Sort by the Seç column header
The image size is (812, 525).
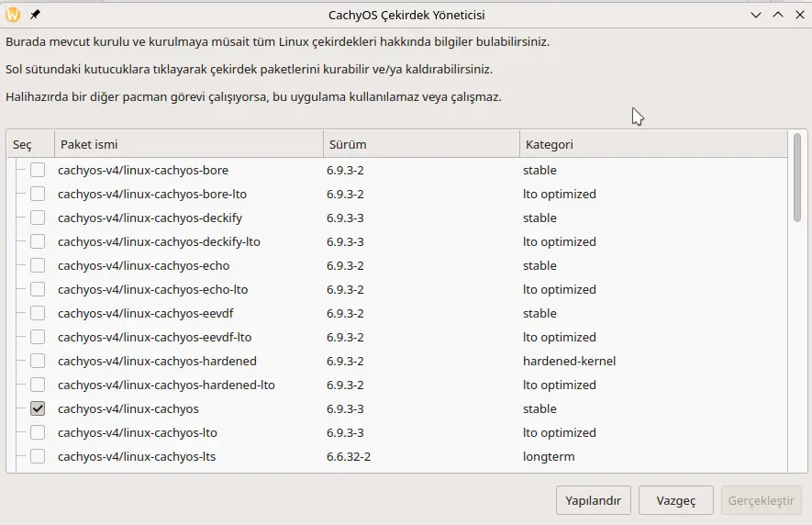pyautogui.click(x=30, y=144)
